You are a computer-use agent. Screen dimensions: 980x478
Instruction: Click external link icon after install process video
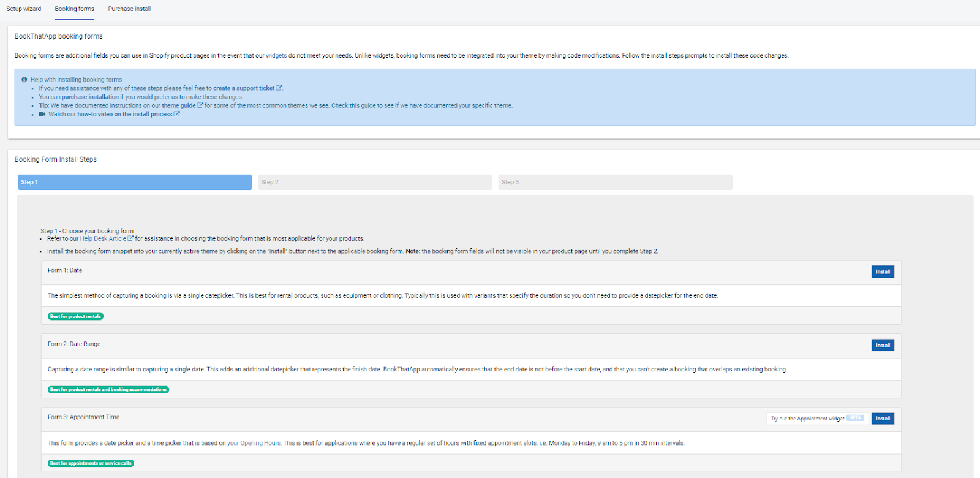177,114
